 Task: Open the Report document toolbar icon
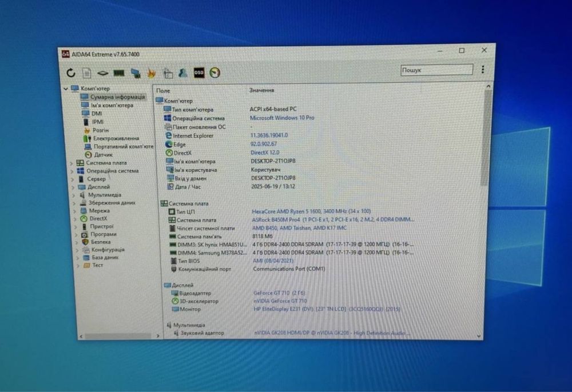[87, 73]
